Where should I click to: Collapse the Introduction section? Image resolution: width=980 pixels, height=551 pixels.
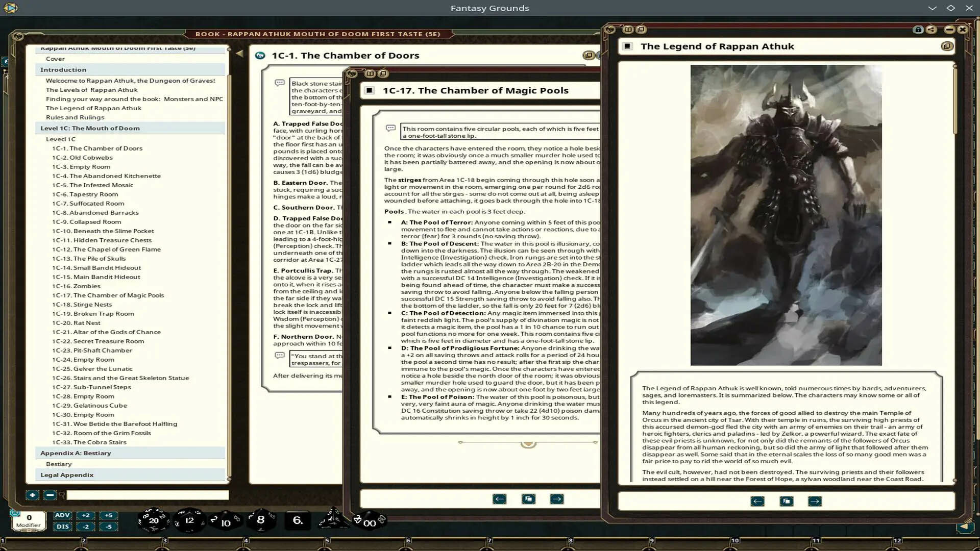tap(63, 69)
